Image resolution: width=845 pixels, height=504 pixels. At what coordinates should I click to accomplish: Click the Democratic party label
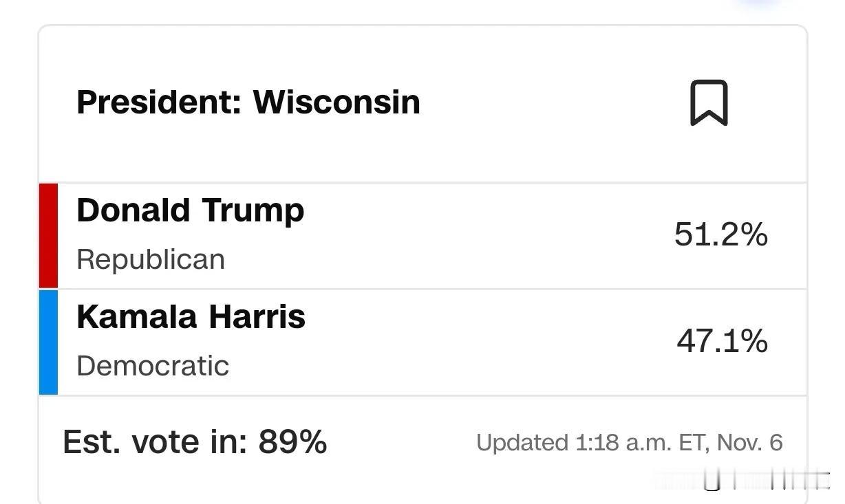(x=153, y=366)
